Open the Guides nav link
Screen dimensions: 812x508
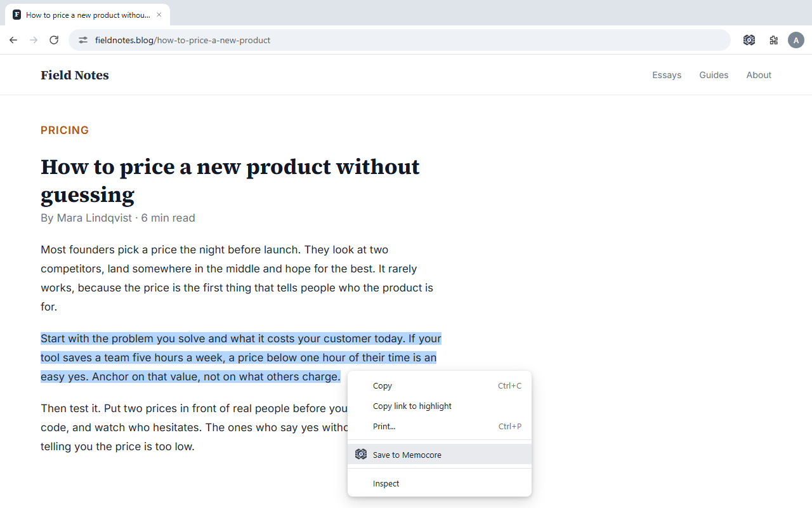(714, 75)
